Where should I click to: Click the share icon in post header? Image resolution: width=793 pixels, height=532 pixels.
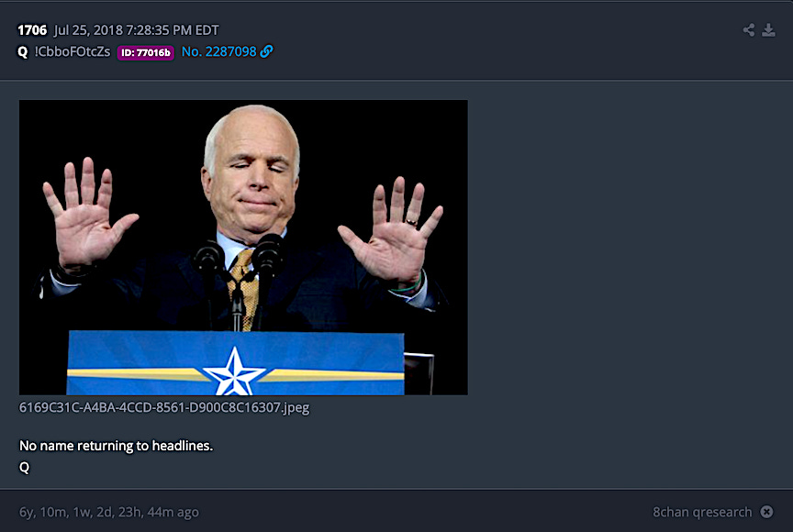coord(749,30)
